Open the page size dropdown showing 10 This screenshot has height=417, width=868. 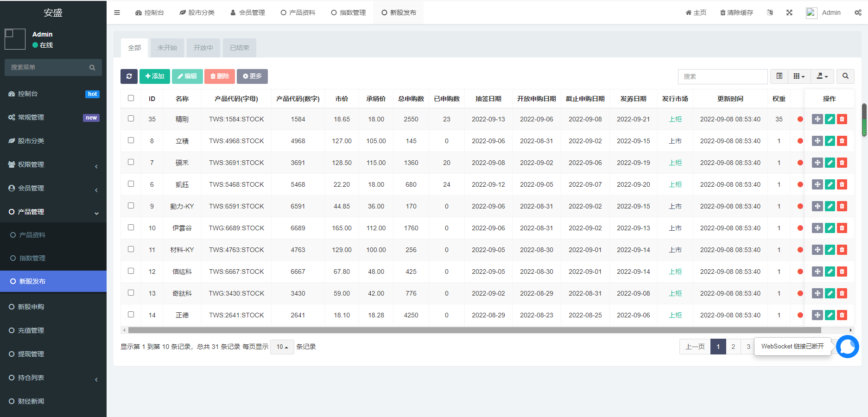coord(282,347)
